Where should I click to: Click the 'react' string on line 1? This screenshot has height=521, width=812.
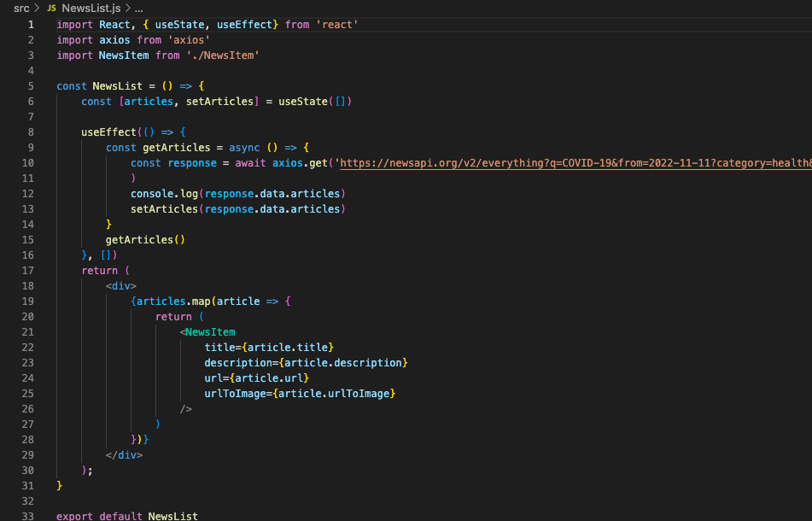[337, 25]
